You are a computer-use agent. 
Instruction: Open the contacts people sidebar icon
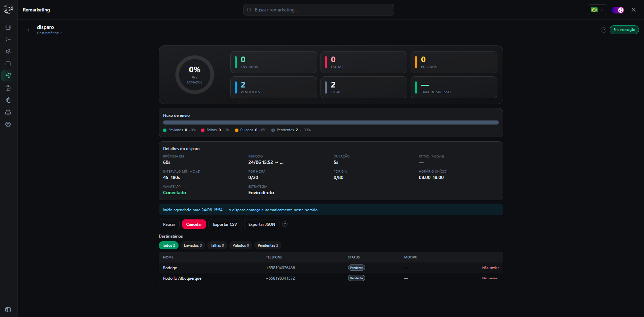pyautogui.click(x=8, y=51)
